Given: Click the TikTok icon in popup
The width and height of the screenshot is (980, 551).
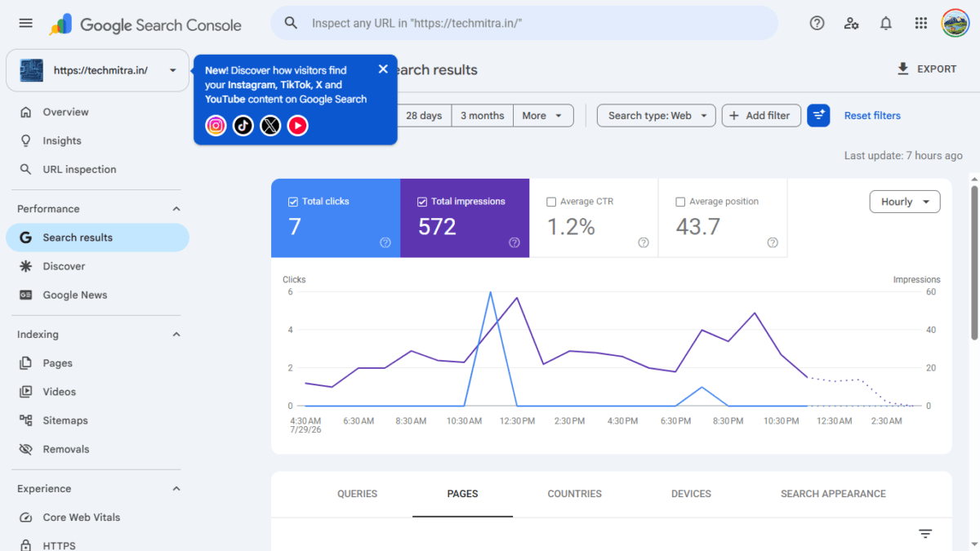Looking at the screenshot, I should (x=243, y=125).
